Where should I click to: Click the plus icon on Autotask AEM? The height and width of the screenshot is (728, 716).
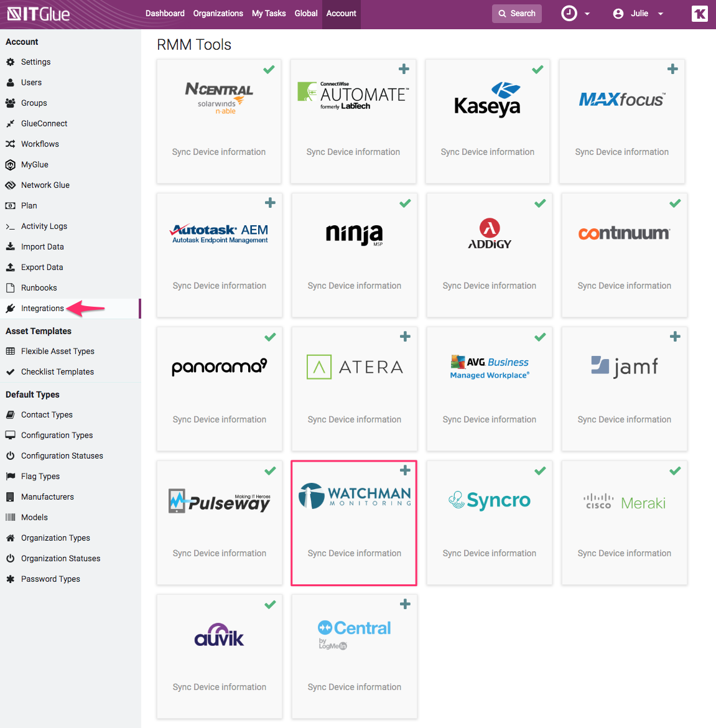[270, 203]
